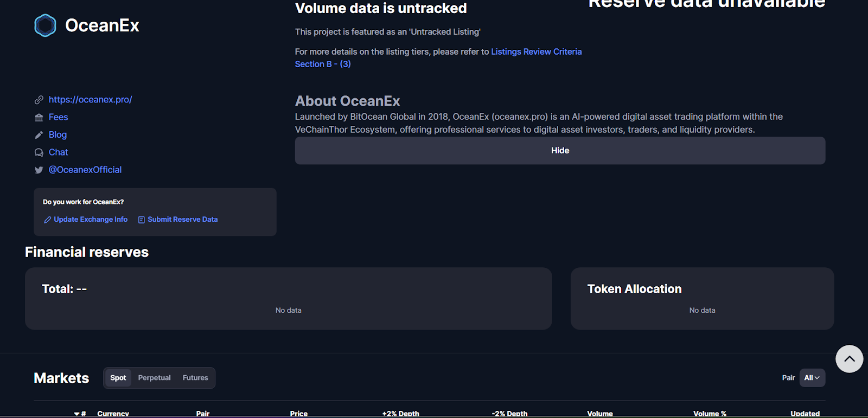Viewport: 868px width, 418px height.
Task: Click the edit pencil icon for Update Exchange Info
Action: [48, 220]
